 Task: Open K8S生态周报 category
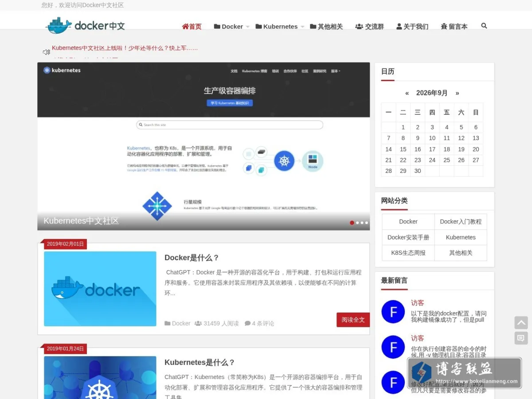click(408, 253)
